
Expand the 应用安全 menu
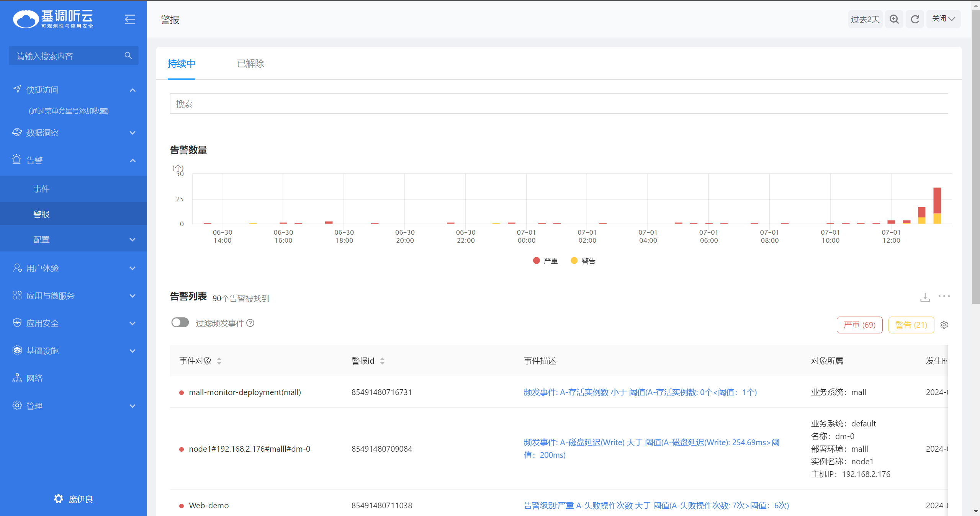pos(133,323)
